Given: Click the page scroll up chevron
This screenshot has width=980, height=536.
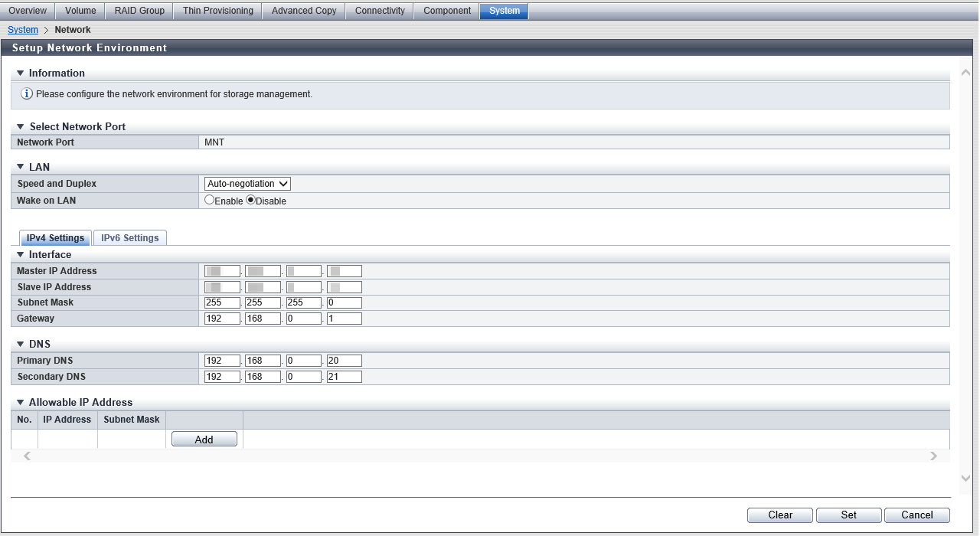Looking at the screenshot, I should pos(965,74).
